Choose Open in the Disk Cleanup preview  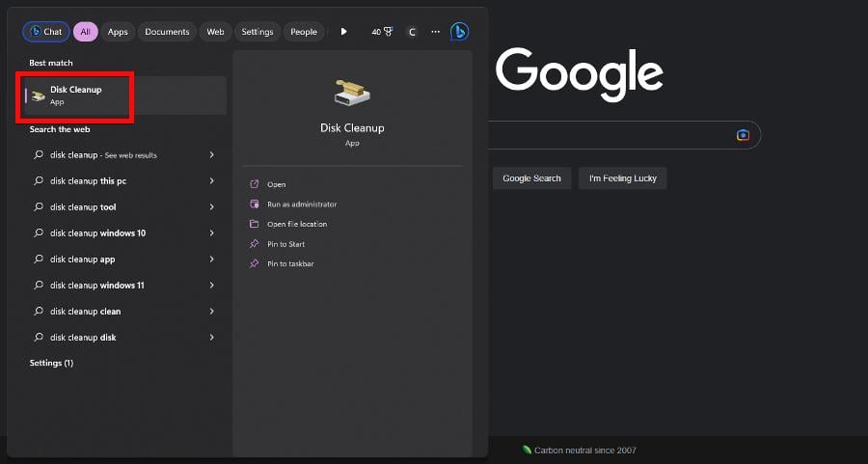point(276,184)
